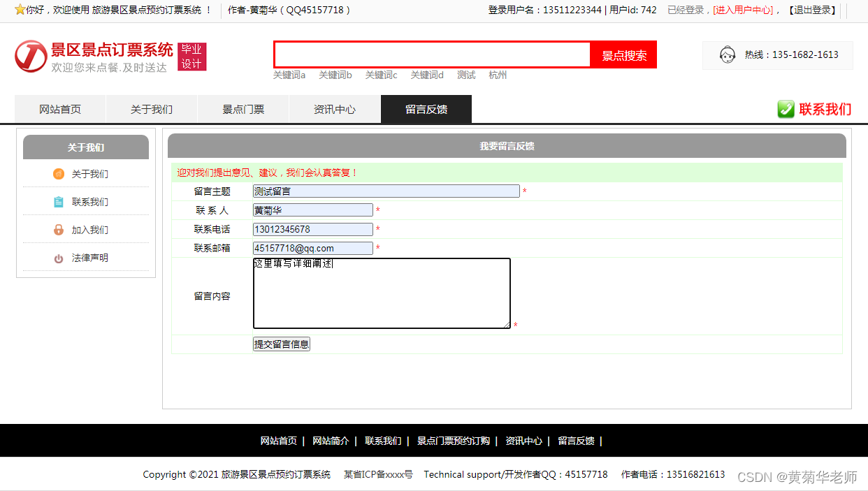The image size is (868, 491).
Task: Click the 关键词d search keyword link
Action: 427,75
